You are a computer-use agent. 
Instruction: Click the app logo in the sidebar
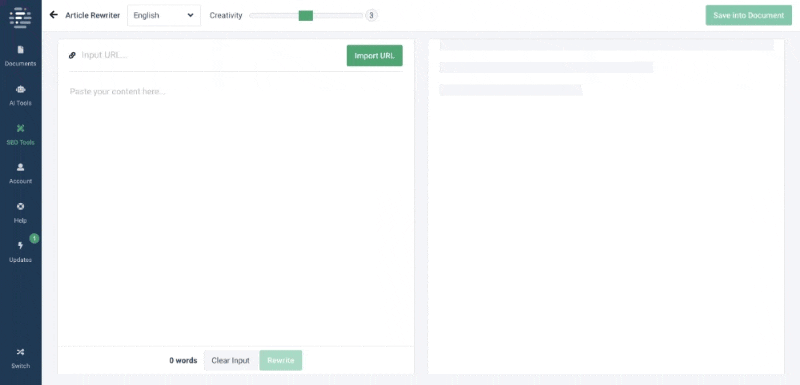tap(20, 17)
